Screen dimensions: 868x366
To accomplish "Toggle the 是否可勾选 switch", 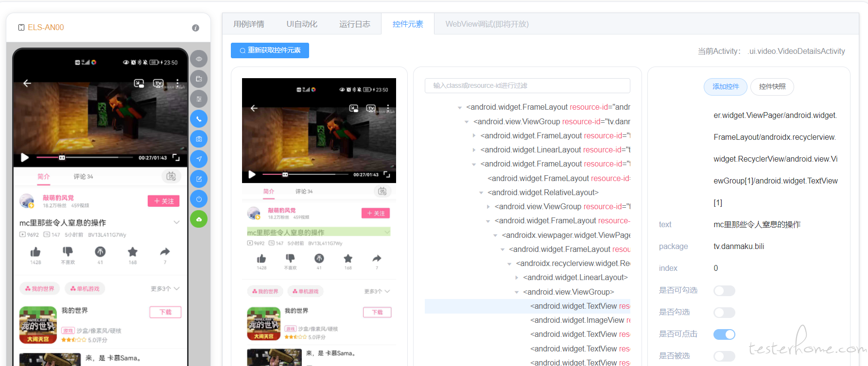I will click(724, 291).
